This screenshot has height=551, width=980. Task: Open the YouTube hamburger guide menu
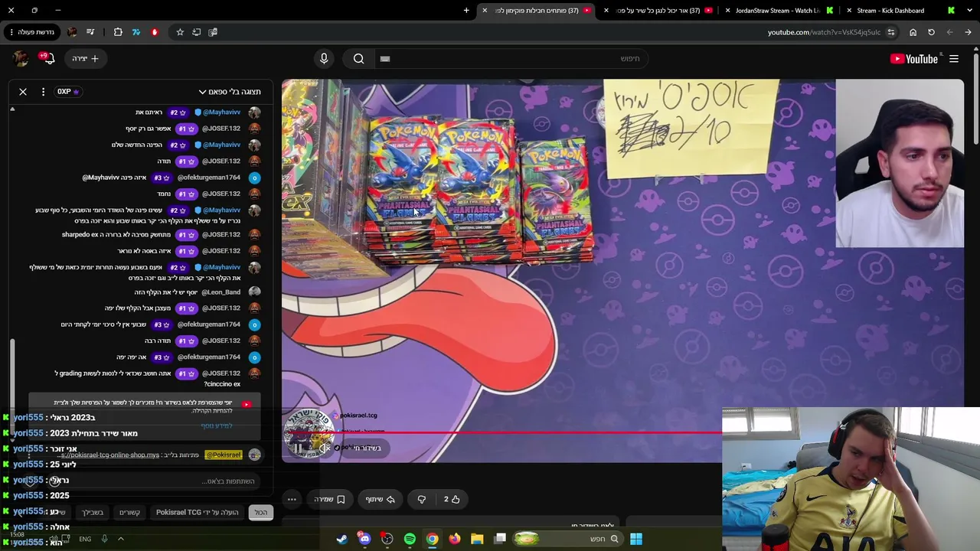pos(954,59)
